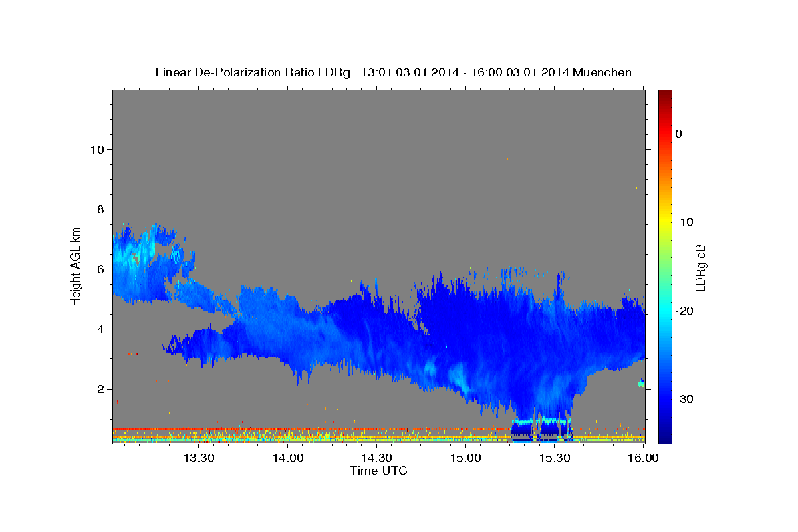Pick the yellow region of the colorbar
The image size is (798, 532).
[665, 219]
